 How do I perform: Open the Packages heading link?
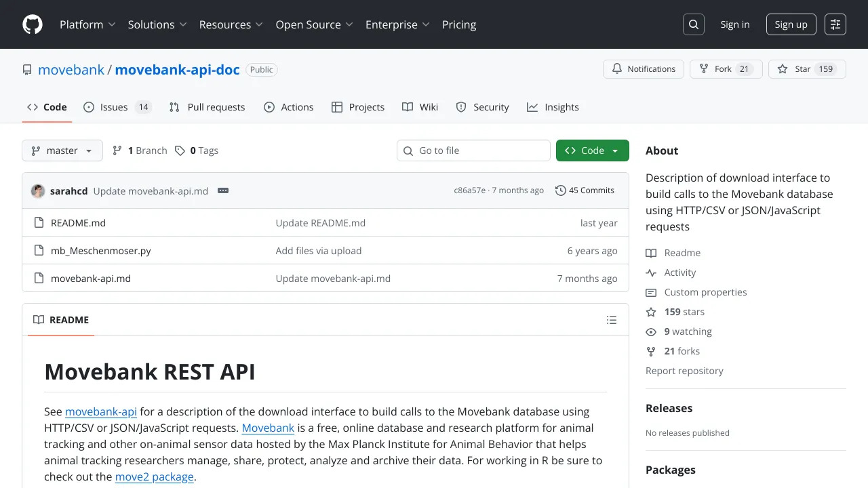point(671,470)
